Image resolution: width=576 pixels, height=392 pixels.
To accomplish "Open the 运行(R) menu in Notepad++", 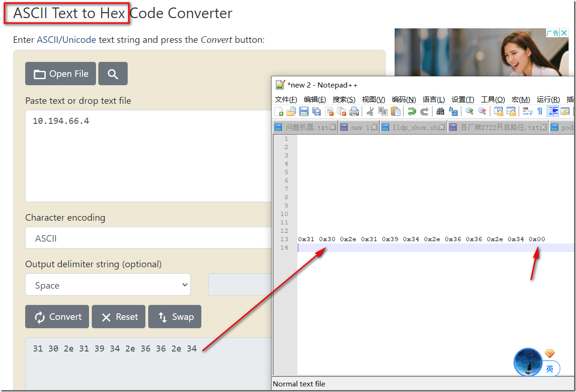I will 548,99.
